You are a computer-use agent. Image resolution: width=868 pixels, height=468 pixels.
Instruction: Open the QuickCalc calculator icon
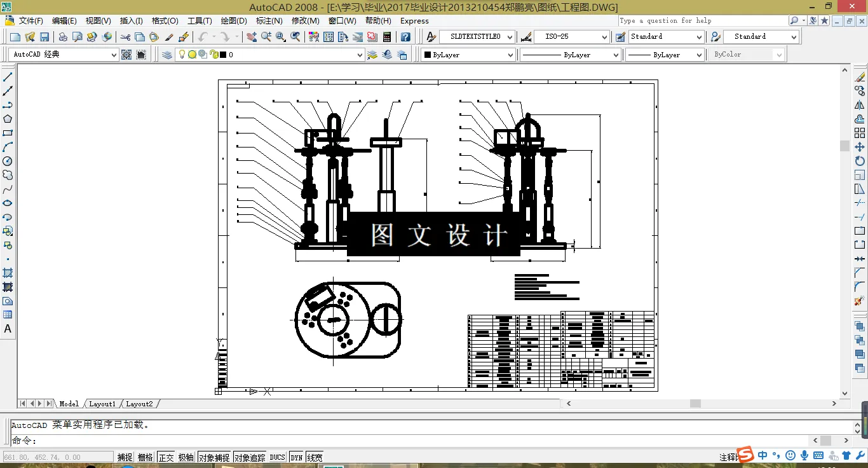pyautogui.click(x=386, y=37)
